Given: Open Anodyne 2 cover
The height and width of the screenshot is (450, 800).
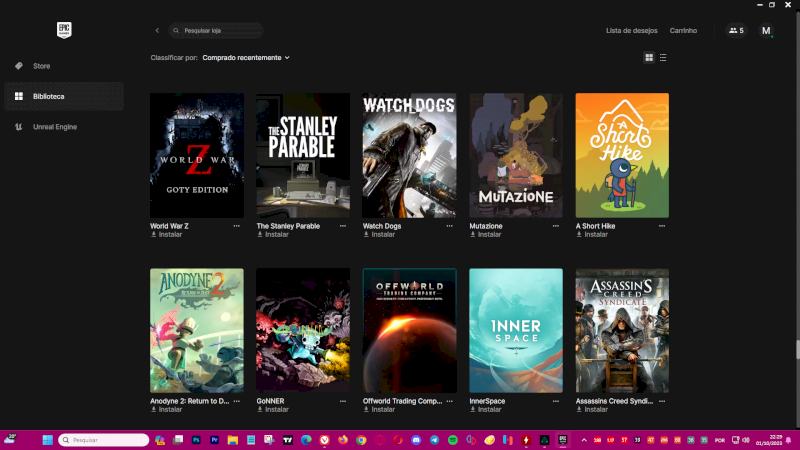Looking at the screenshot, I should pyautogui.click(x=197, y=331).
